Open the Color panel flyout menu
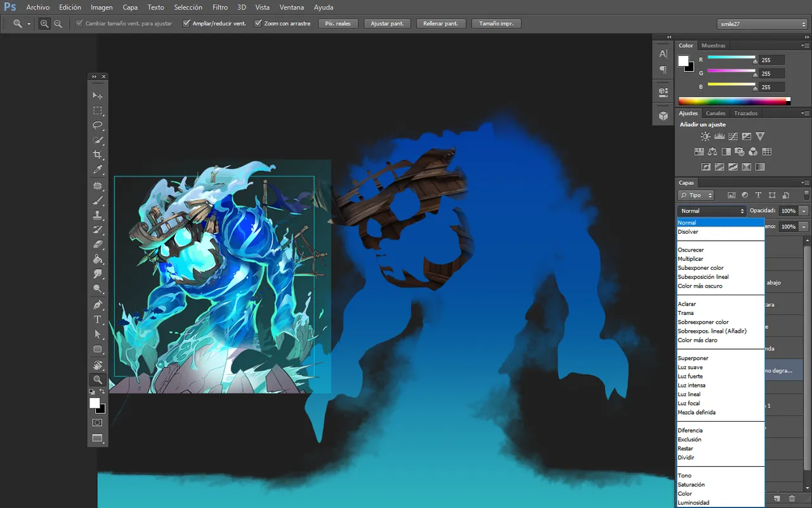The image size is (812, 508). click(806, 46)
